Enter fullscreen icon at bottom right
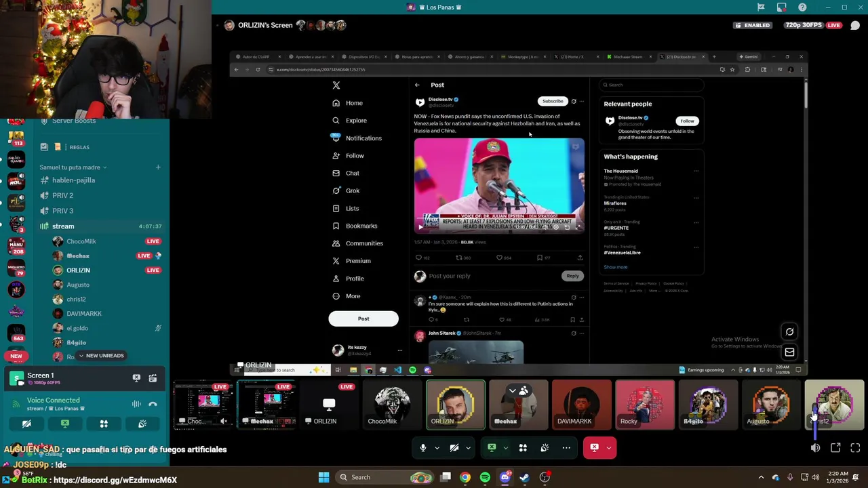This screenshot has width=868, height=488. point(855,448)
